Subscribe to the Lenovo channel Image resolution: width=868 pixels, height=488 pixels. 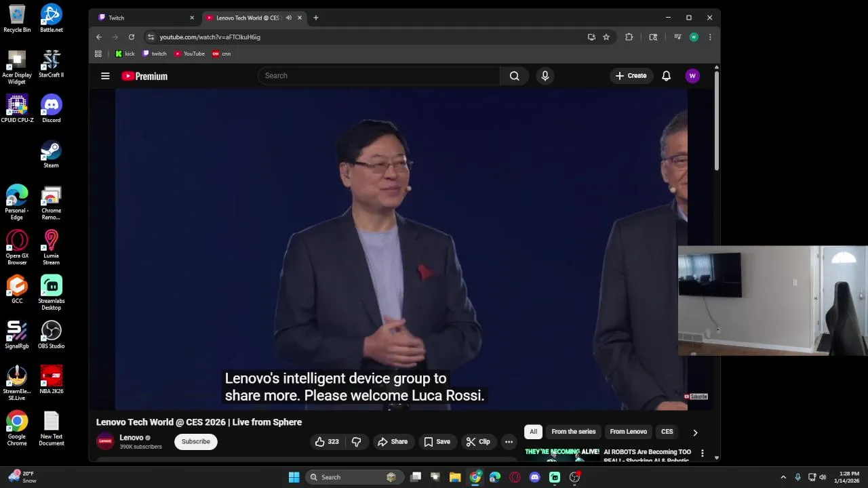(x=196, y=441)
